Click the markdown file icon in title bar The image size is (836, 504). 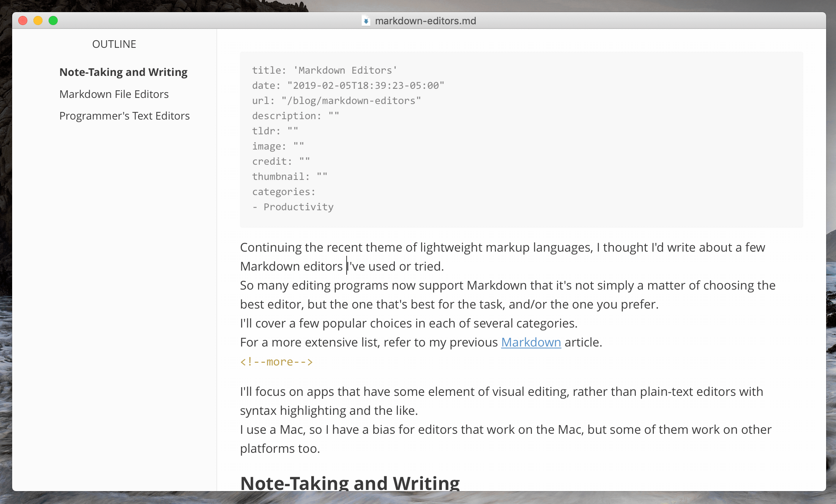(366, 21)
